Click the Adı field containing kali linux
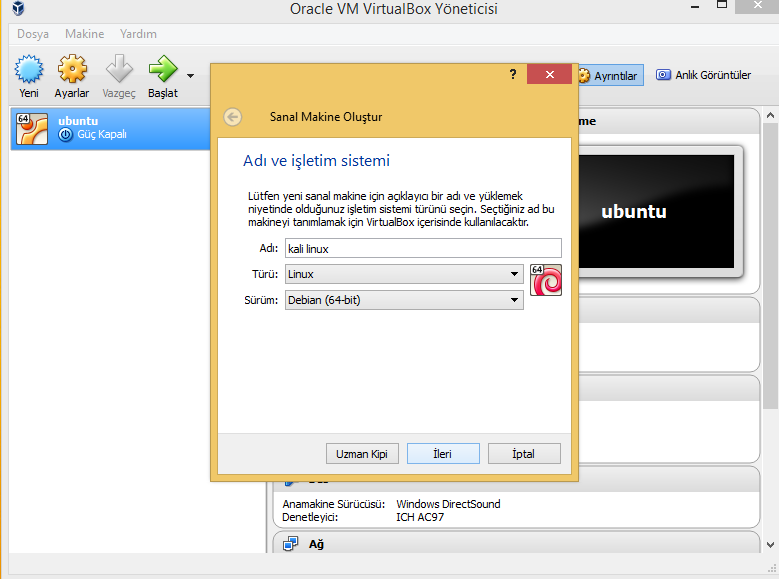 click(x=422, y=248)
